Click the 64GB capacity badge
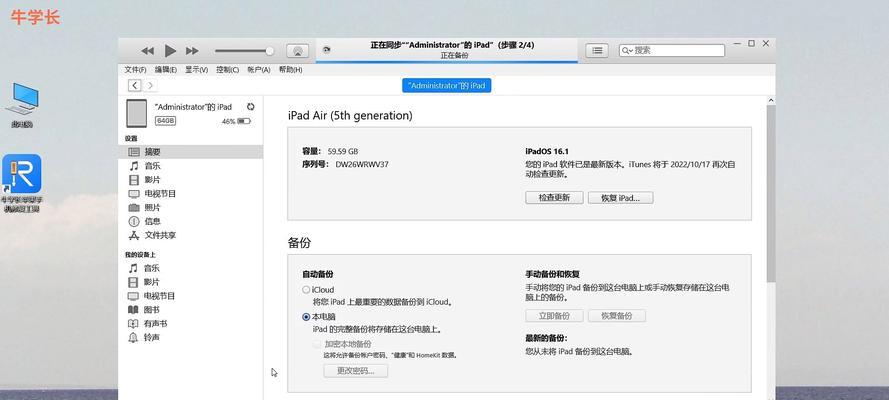Screen dimensions: 889x400 pos(166,121)
